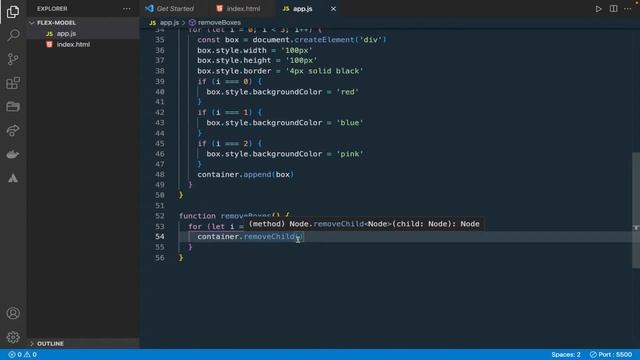Open the Extensions view
The image size is (640, 360).
(x=13, y=83)
